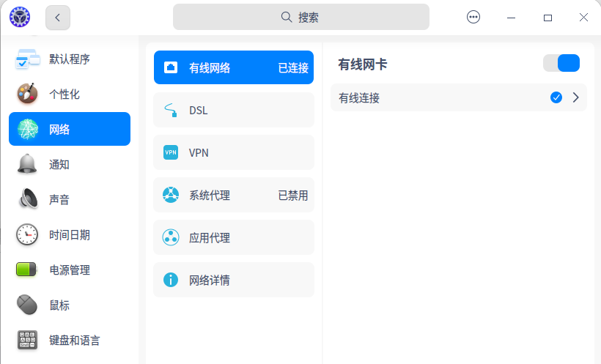Click the 已连接 status text
The height and width of the screenshot is (364, 601).
pyautogui.click(x=293, y=68)
